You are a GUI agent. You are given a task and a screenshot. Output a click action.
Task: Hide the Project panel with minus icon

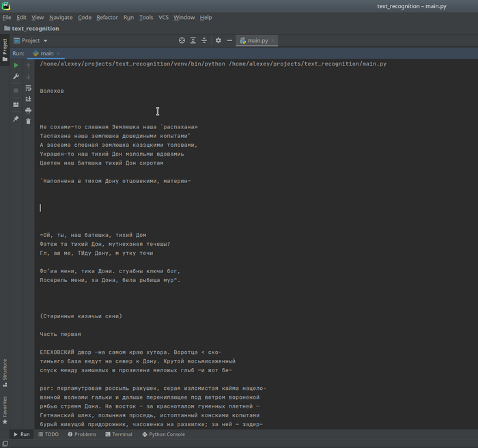click(x=229, y=40)
